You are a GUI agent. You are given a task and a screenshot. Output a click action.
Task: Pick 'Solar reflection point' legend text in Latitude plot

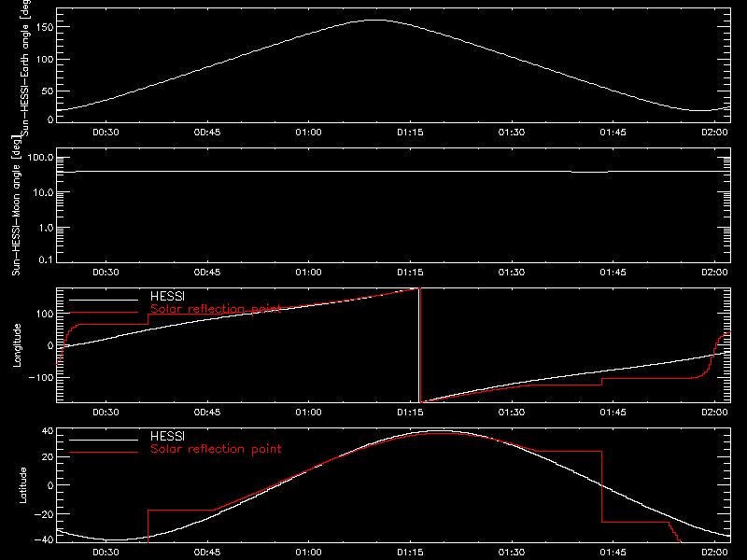click(x=216, y=449)
